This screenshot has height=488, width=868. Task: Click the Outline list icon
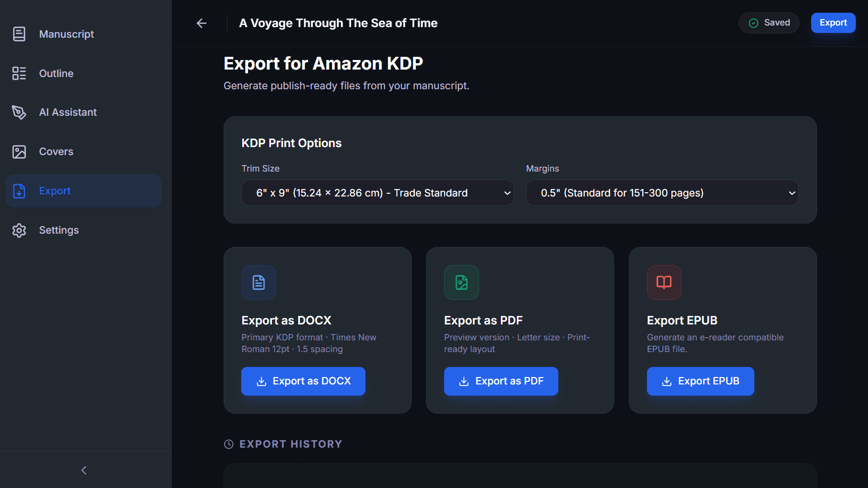[19, 73]
